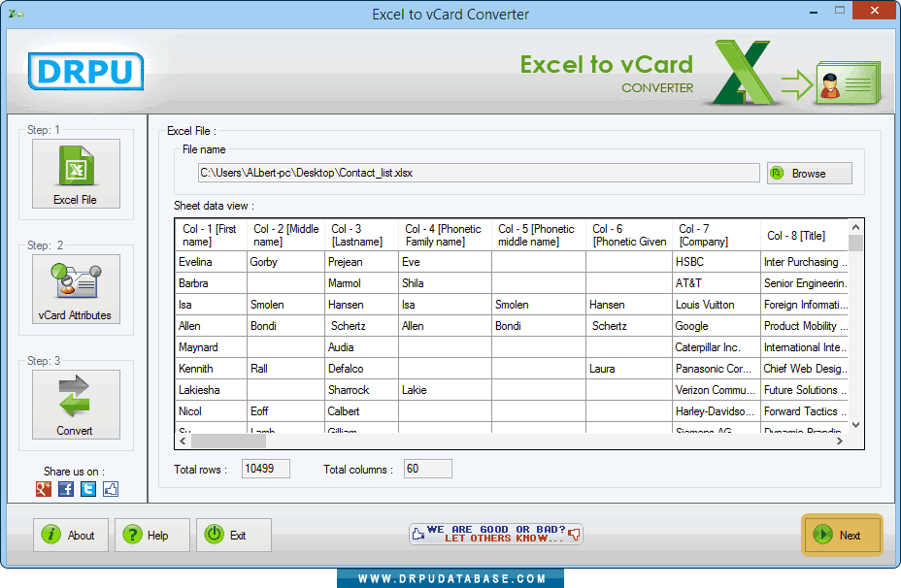Select Col - 5 Phonetic middle name header
Image resolution: width=901 pixels, height=588 pixels.
pyautogui.click(x=539, y=235)
